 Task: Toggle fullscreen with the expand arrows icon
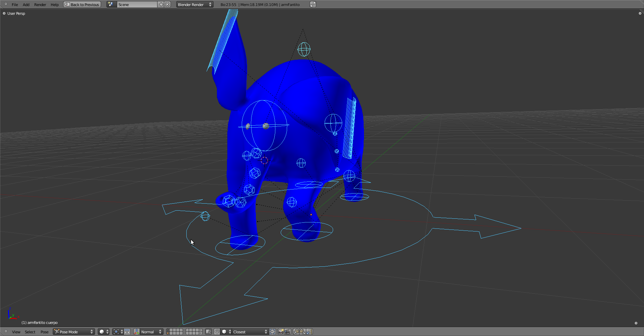coord(313,5)
